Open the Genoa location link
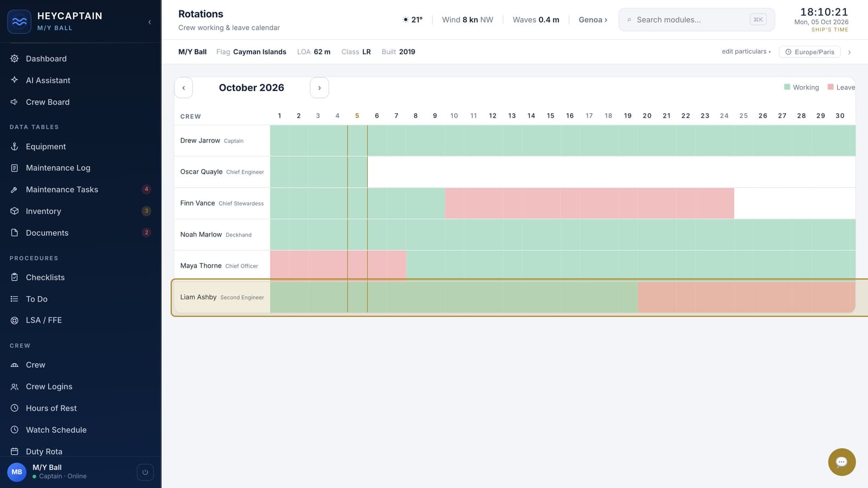Image resolution: width=868 pixels, height=488 pixels. (x=593, y=20)
